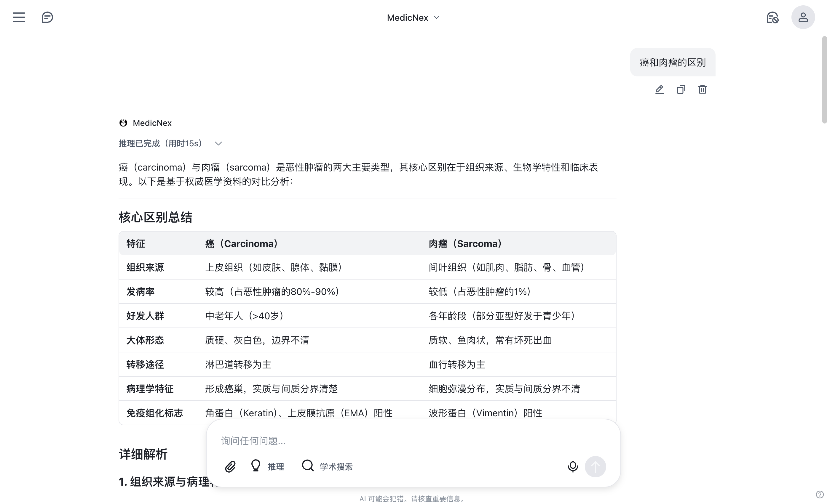Image resolution: width=827 pixels, height=504 pixels.
Task: Click the 癌和肉瘤的区别 message bubble
Action: click(x=672, y=62)
